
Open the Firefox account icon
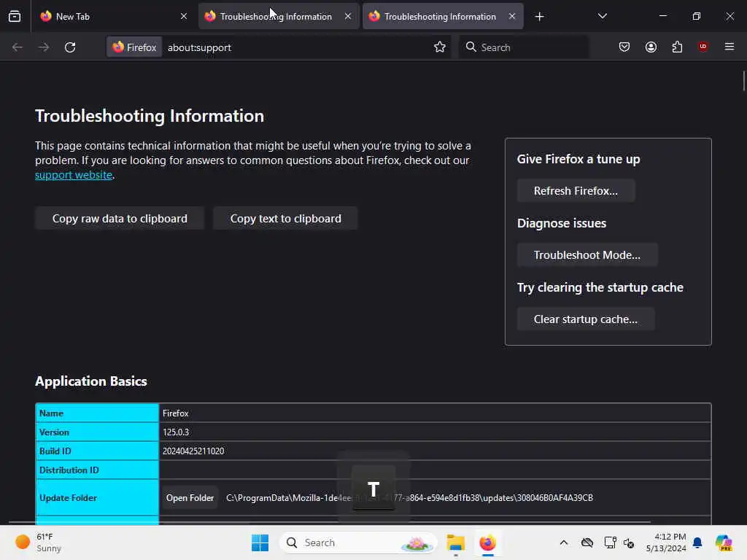pos(651,47)
